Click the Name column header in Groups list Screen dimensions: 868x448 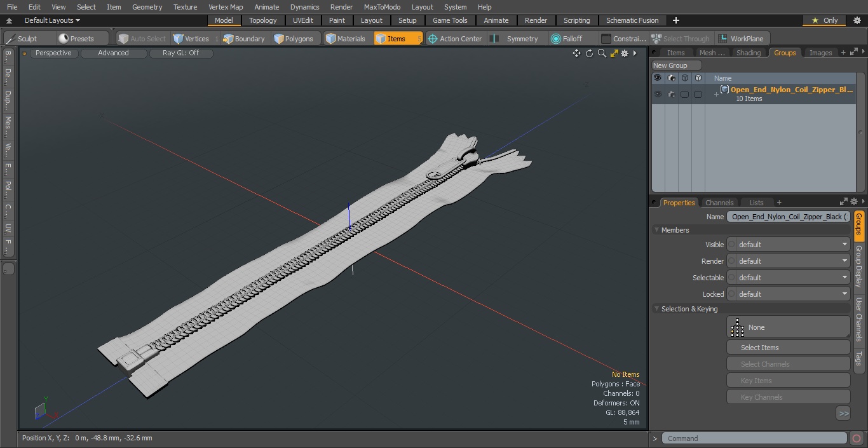point(780,78)
